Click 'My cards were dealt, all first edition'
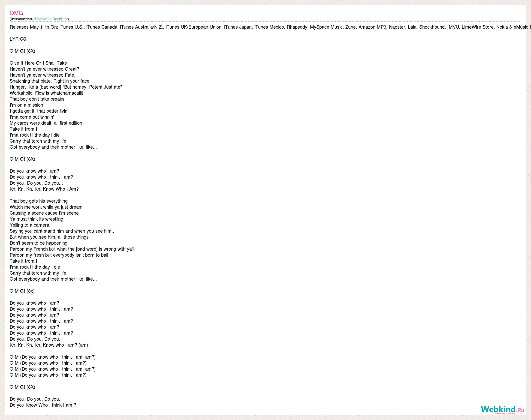This screenshot has width=531, height=420. (46, 123)
